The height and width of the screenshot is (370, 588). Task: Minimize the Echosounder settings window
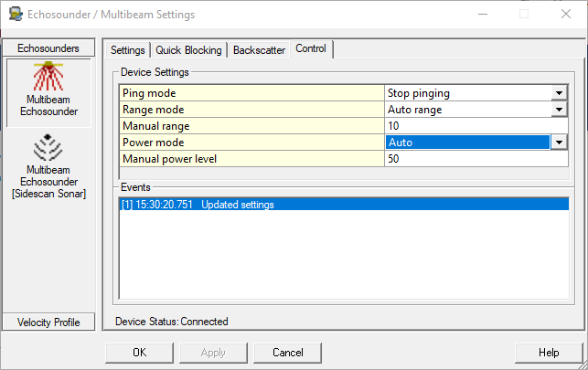point(482,15)
